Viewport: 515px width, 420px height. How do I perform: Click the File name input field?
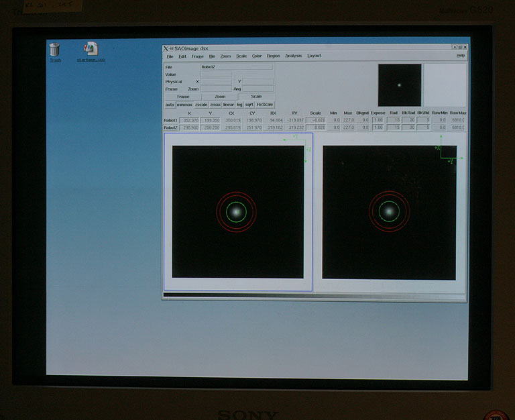click(237, 67)
